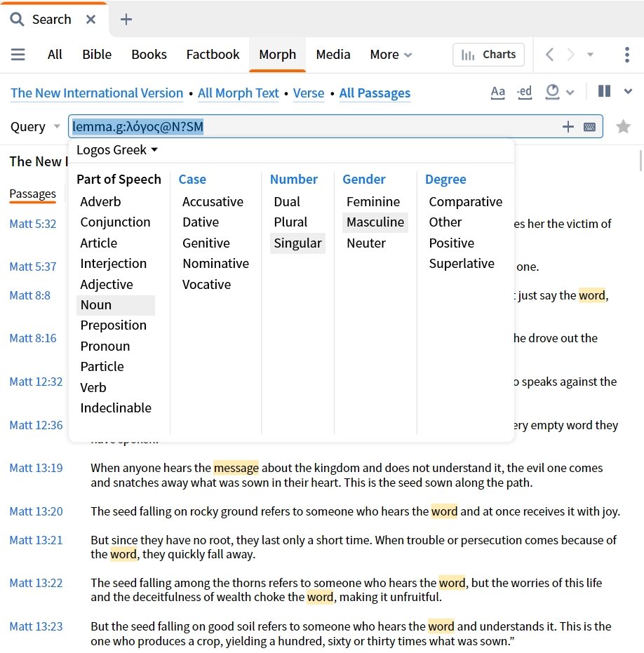Screen dimensions: 644x653
Task: Click the Case column header
Action: (192, 179)
